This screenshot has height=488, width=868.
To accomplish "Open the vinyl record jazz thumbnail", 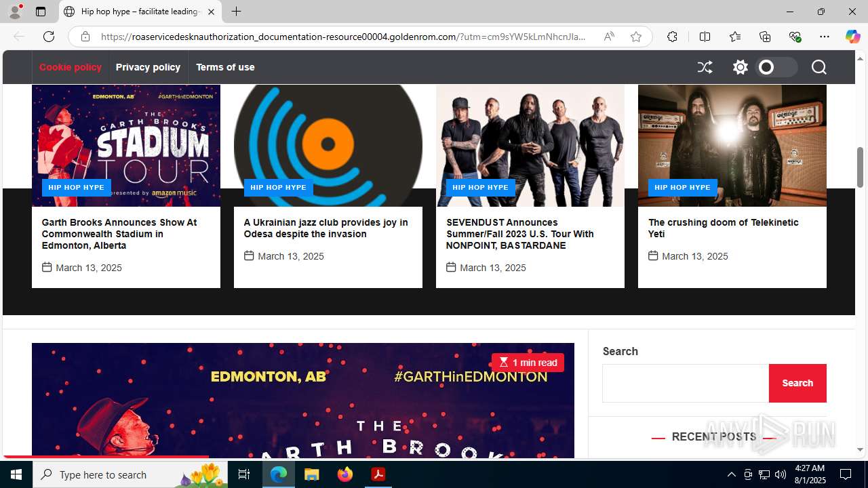I will pos(328,146).
